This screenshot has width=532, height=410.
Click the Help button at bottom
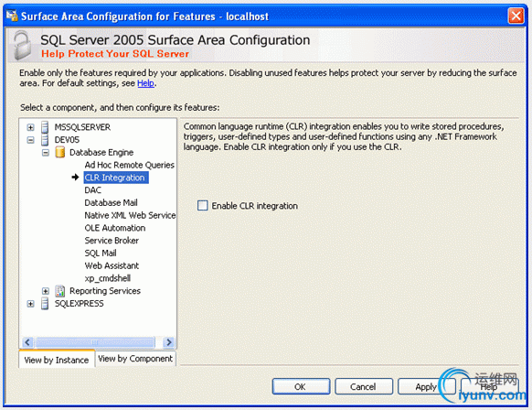(489, 386)
